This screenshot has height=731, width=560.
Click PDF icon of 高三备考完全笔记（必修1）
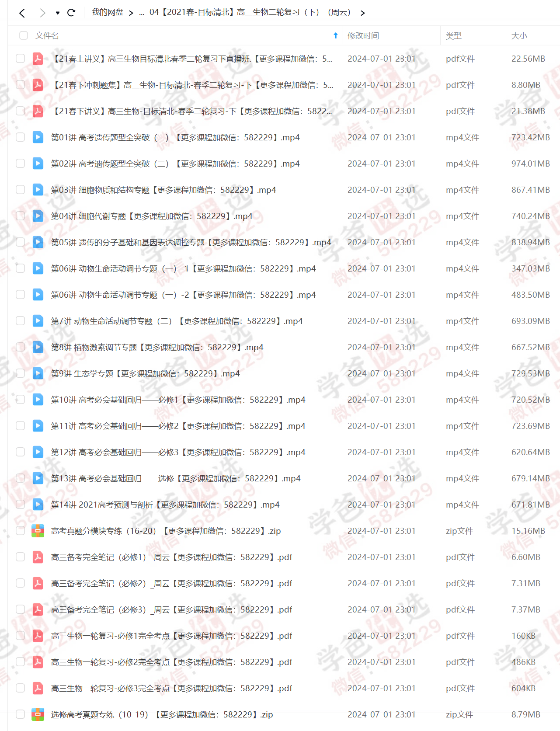[38, 557]
